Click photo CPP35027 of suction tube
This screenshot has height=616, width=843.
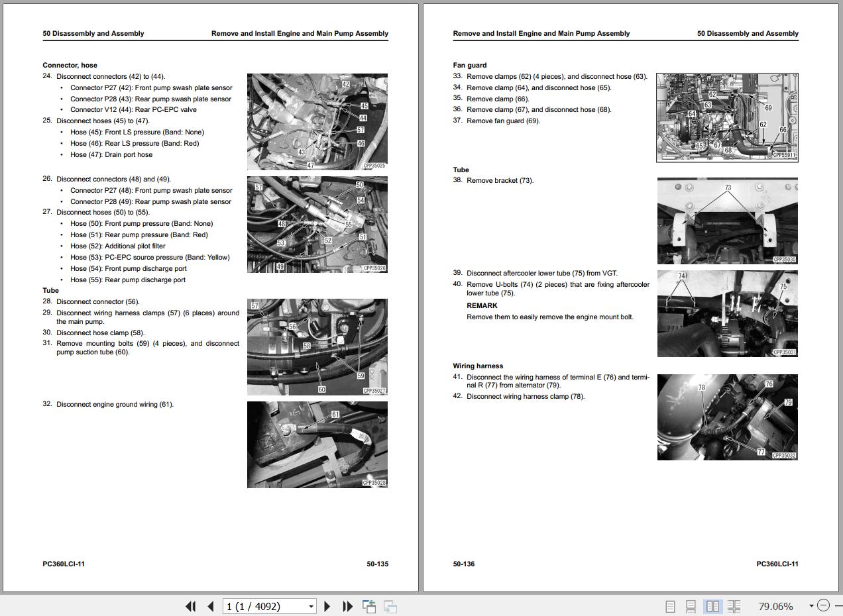(317, 347)
